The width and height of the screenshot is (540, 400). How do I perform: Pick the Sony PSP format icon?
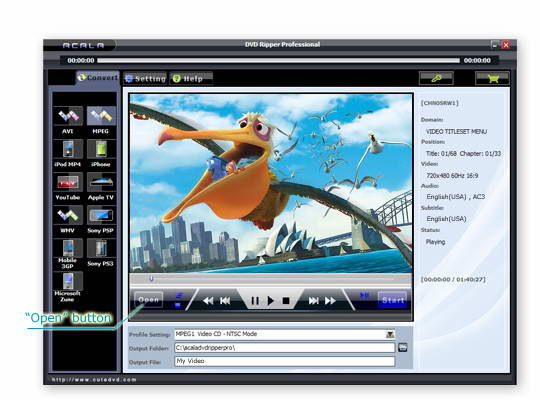(x=101, y=215)
